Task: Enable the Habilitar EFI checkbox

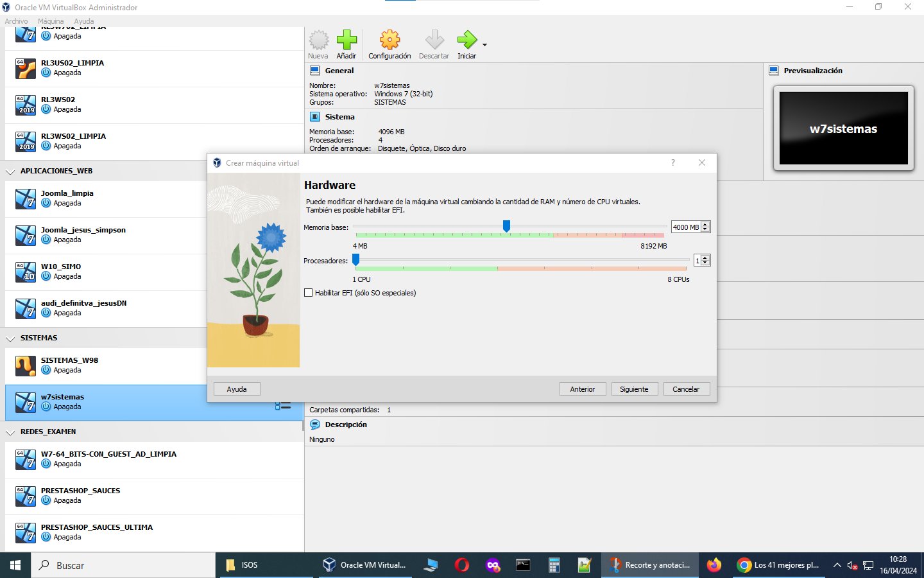Action: pyautogui.click(x=309, y=293)
